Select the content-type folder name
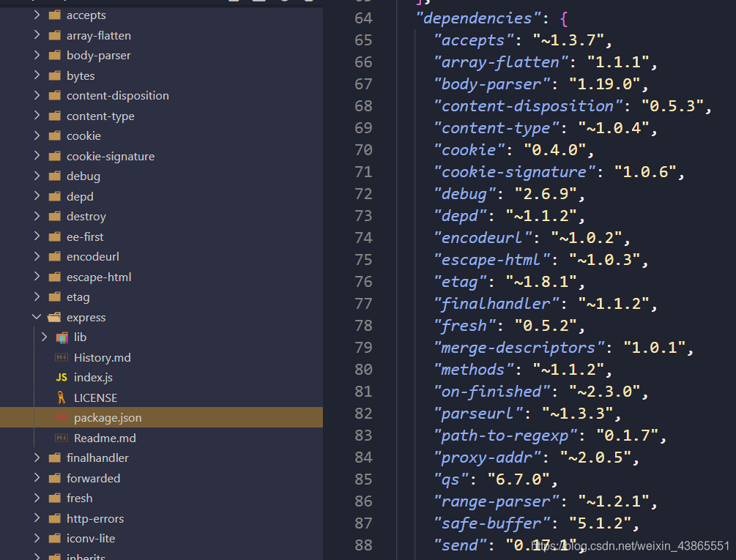Image resolution: width=736 pixels, height=560 pixels. (100, 116)
